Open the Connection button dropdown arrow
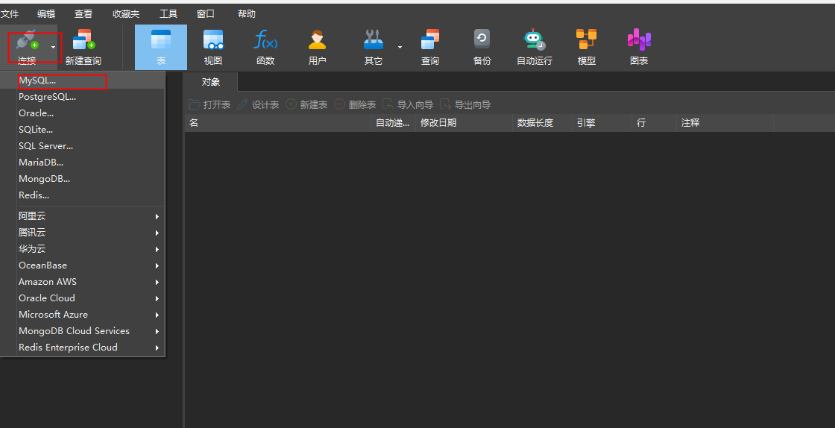Screen dimensions: 835x428 tap(53, 47)
